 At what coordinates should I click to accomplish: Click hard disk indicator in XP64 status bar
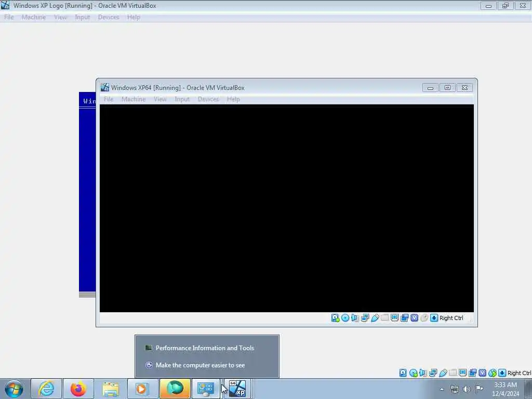coord(335,318)
